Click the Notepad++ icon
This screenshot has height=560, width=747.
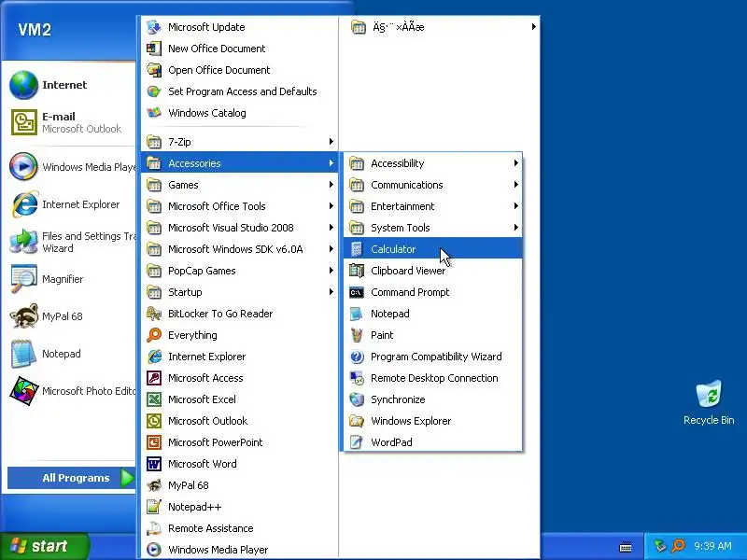pos(154,506)
